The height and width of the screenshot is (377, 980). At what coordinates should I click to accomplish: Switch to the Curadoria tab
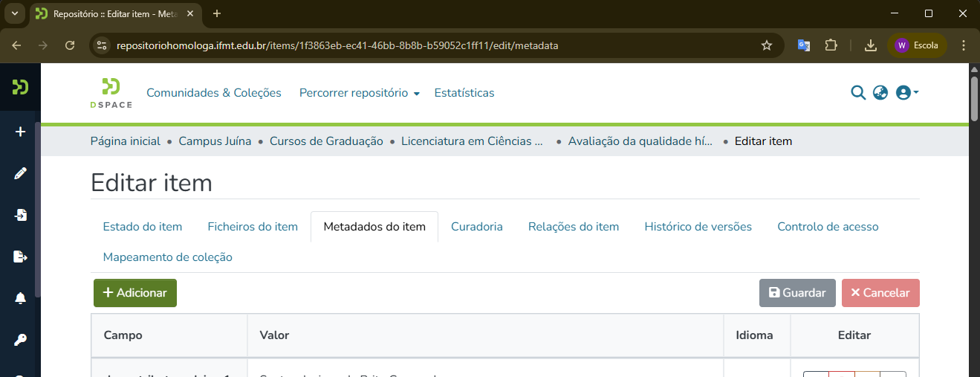coord(477,227)
